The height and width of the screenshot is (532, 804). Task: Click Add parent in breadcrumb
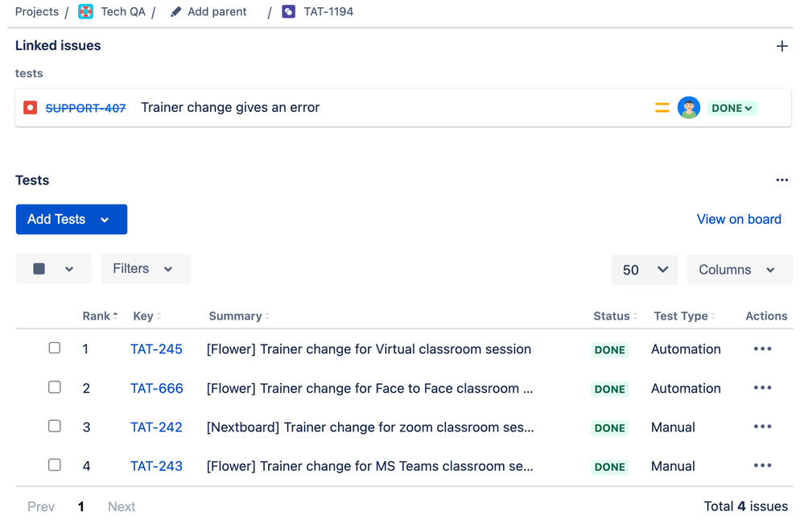[217, 11]
